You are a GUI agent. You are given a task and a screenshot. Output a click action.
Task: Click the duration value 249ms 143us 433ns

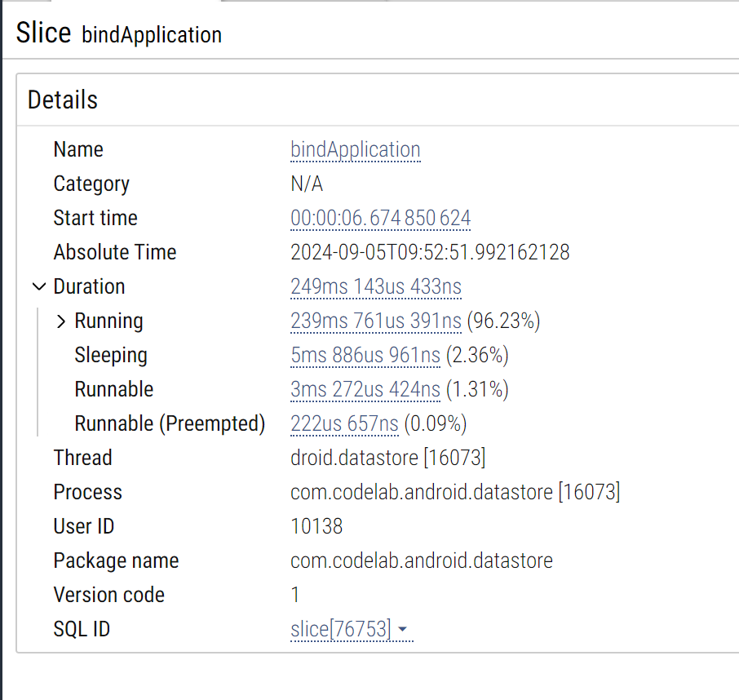pyautogui.click(x=376, y=286)
